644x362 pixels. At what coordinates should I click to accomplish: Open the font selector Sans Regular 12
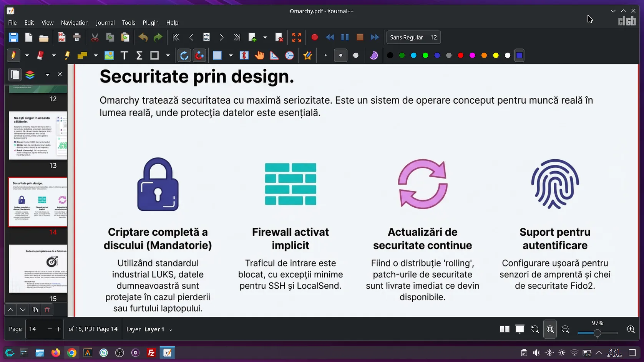(x=413, y=37)
